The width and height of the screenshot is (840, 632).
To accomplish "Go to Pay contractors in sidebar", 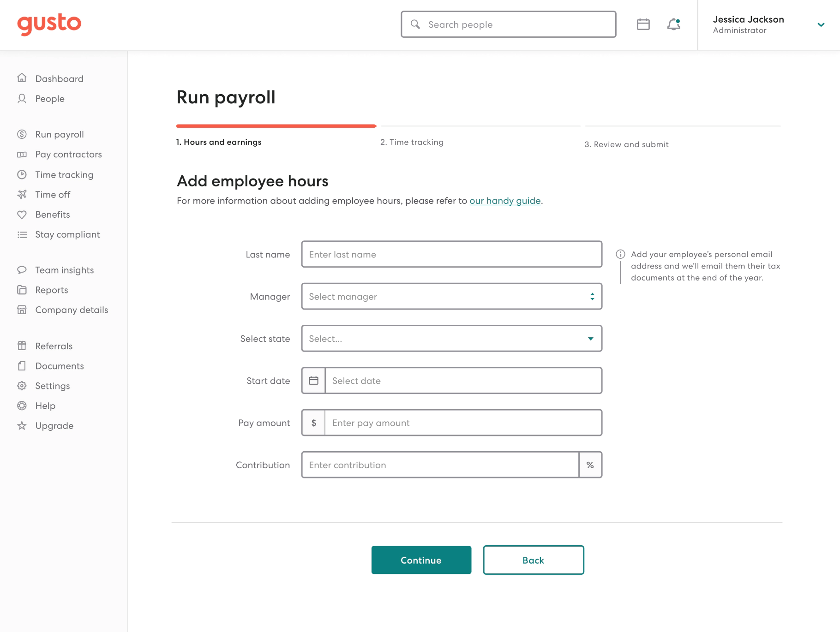I will (x=68, y=155).
